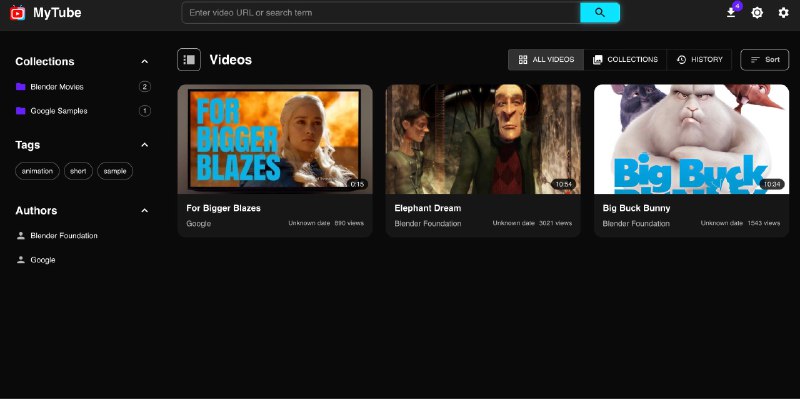This screenshot has width=800, height=399.
Task: Open the downloads icon with badge
Action: point(731,13)
